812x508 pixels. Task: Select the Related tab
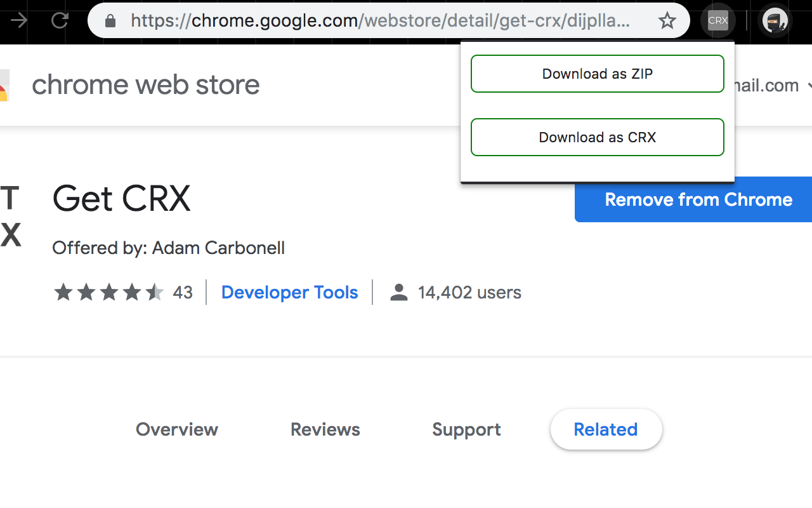[606, 429]
